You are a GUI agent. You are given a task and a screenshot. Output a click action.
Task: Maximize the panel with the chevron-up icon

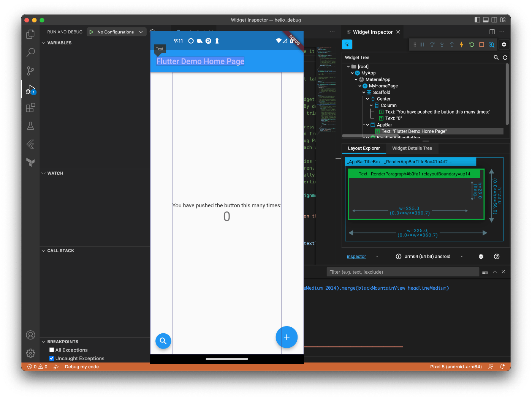click(x=495, y=272)
